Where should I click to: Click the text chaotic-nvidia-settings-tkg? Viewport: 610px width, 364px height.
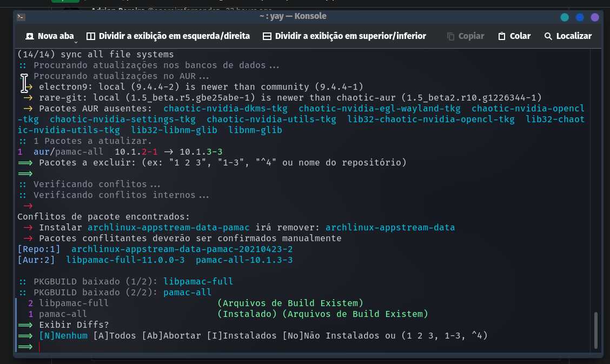pyautogui.click(x=123, y=120)
